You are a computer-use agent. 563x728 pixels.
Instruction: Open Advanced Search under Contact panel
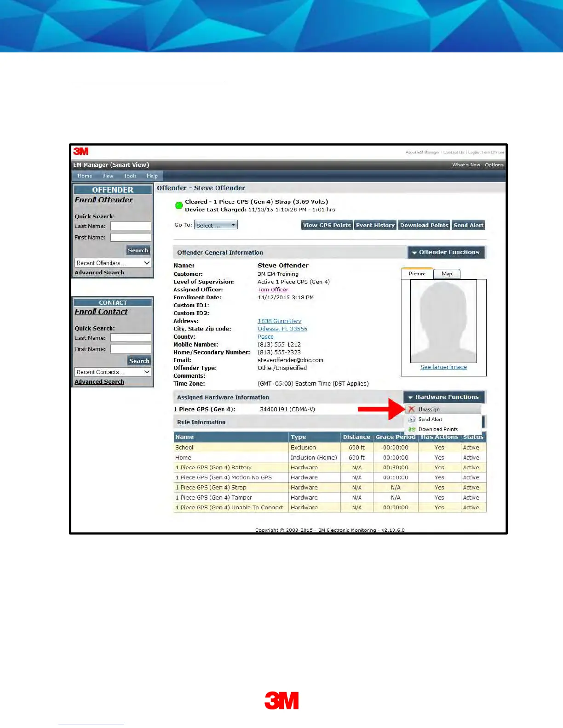pos(99,381)
